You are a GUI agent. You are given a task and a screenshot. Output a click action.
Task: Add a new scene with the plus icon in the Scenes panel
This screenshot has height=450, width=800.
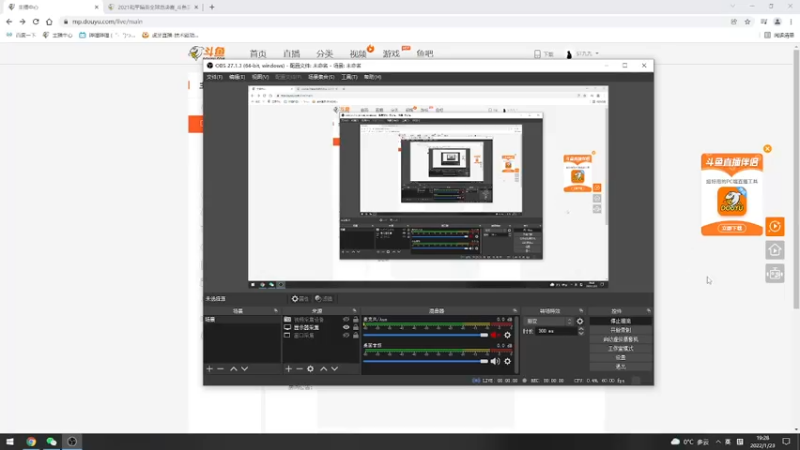(x=209, y=368)
